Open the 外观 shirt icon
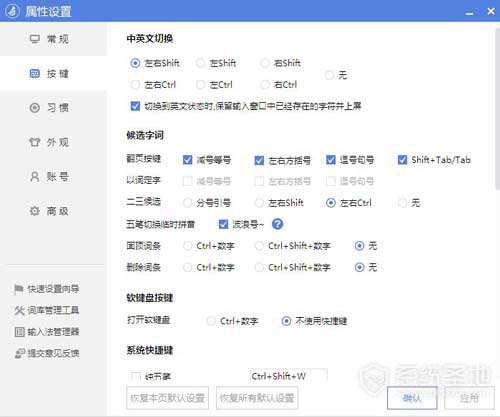The width and height of the screenshot is (500, 417). [x=35, y=142]
